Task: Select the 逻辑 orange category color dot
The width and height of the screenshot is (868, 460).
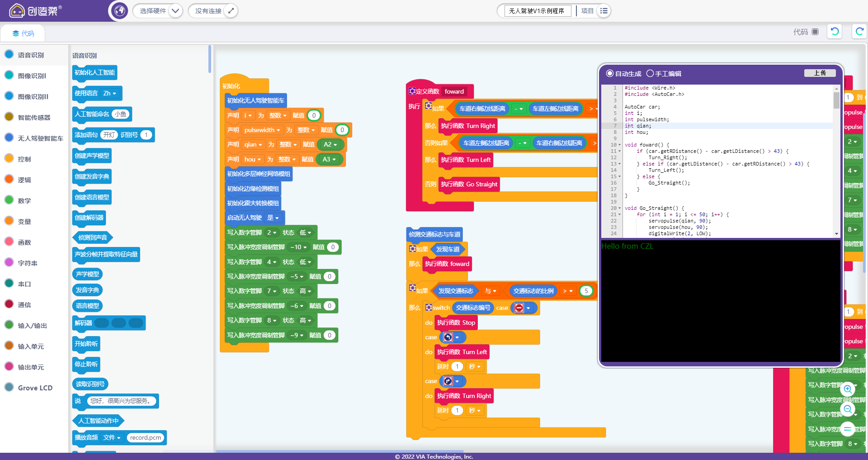Action: tap(9, 180)
